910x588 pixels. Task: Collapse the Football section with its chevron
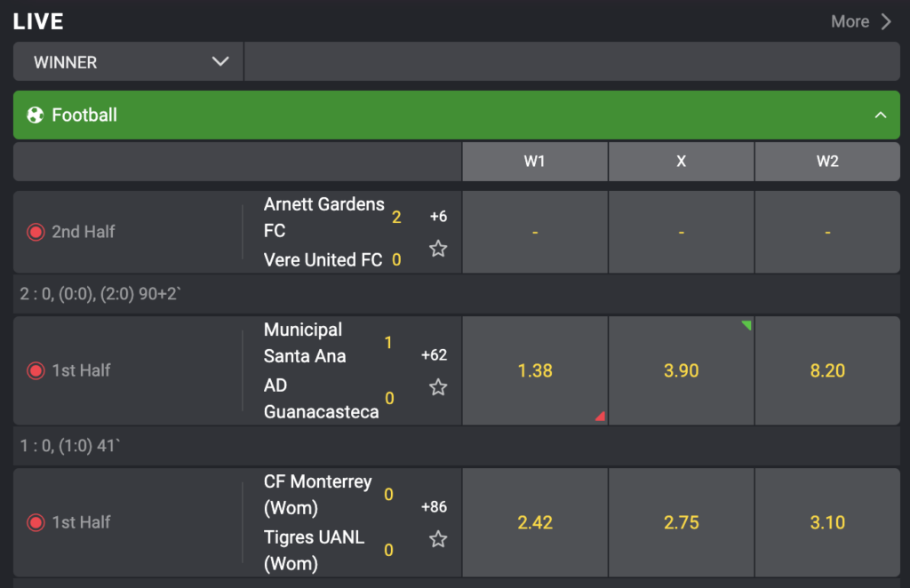(881, 115)
